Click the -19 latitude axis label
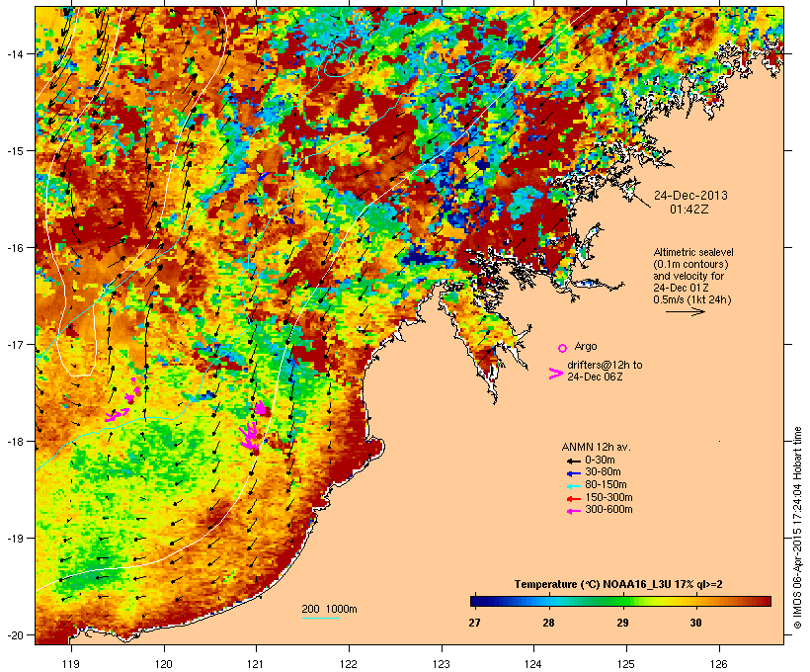Viewport: 810px width, 672px height. (x=14, y=539)
